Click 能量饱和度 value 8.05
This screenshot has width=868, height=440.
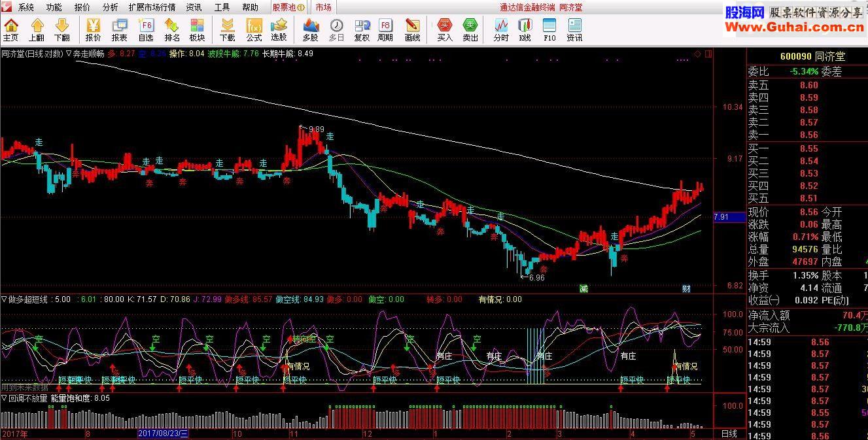click(102, 398)
